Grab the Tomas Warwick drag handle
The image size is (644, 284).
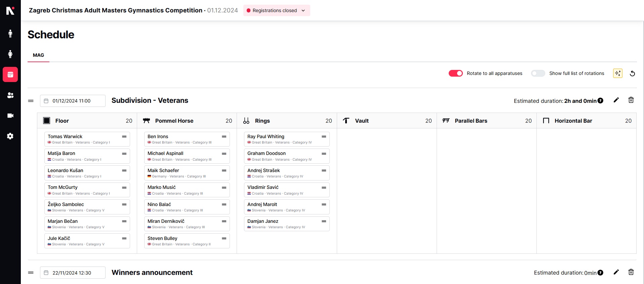(124, 136)
